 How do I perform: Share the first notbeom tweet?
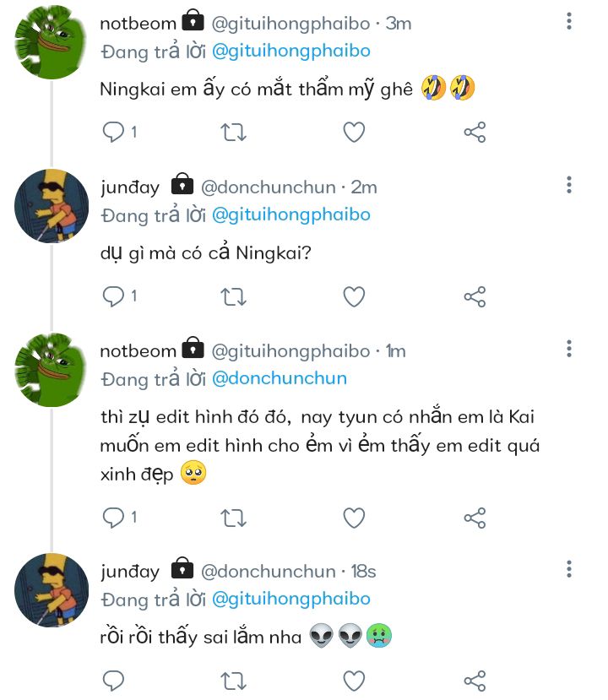[x=475, y=132]
